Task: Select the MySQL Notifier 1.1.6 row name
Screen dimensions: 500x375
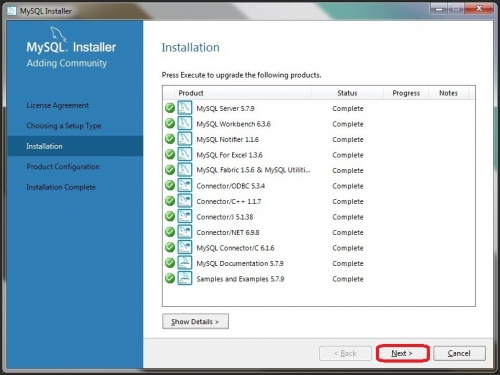Action: tap(227, 139)
